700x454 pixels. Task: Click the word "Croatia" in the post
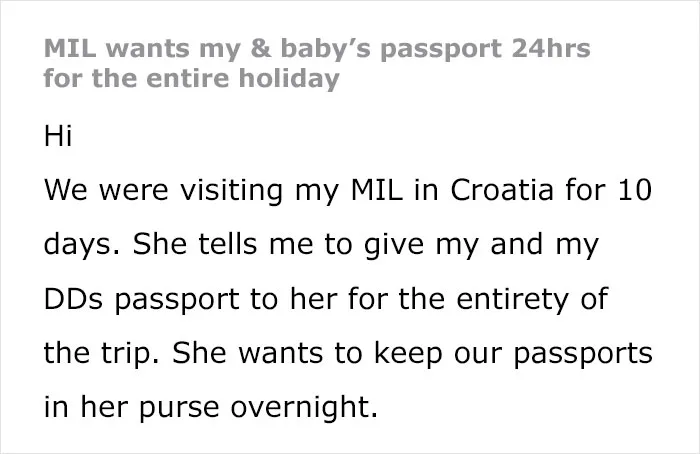click(502, 190)
